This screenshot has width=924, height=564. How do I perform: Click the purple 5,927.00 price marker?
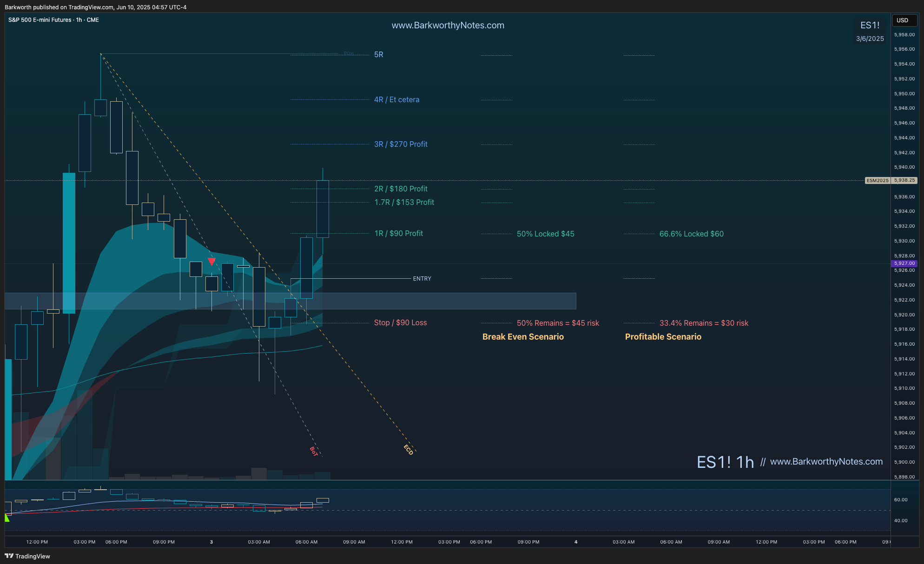tap(904, 263)
